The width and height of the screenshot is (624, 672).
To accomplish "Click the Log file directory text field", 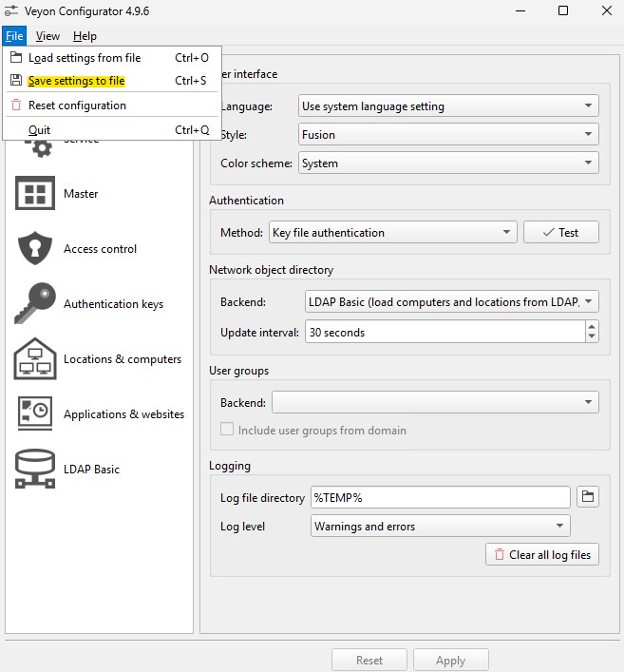I will (441, 497).
